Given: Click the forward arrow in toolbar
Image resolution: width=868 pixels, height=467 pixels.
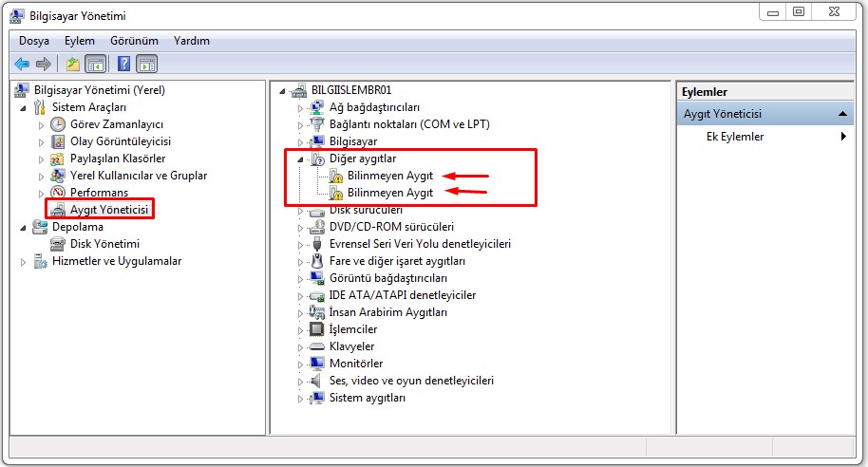Looking at the screenshot, I should click(43, 64).
